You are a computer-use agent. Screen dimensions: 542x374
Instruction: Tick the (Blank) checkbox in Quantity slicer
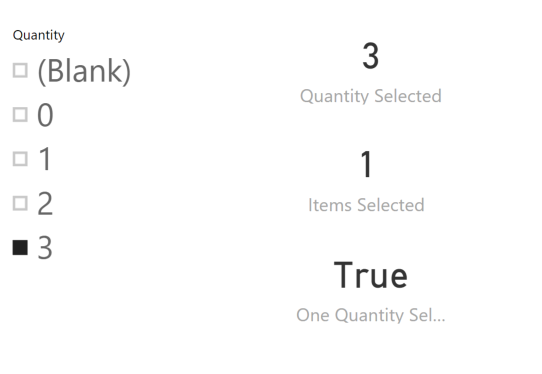[20, 71]
